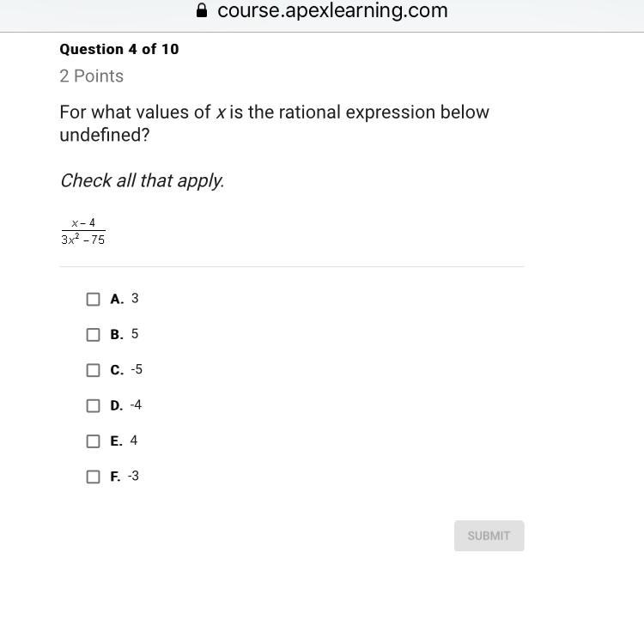The image size is (644, 644).
Task: Click the '2 Points' label
Action: (92, 76)
